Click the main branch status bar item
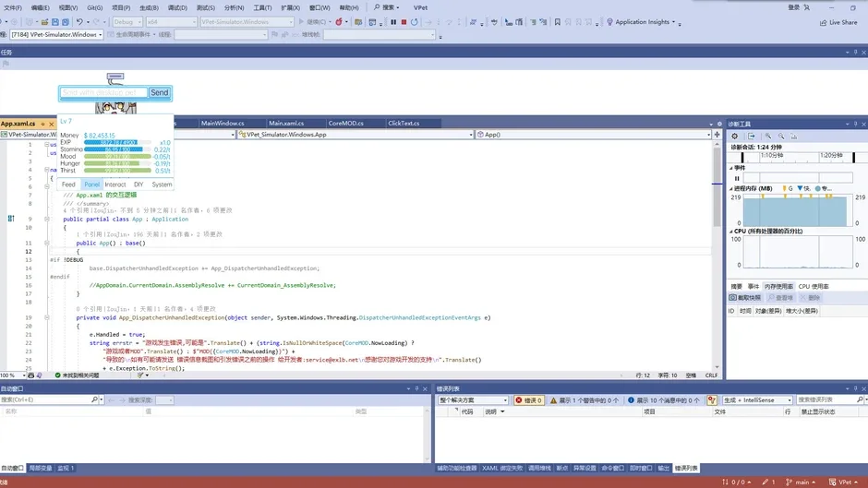This screenshot has height=488, width=868. click(801, 482)
